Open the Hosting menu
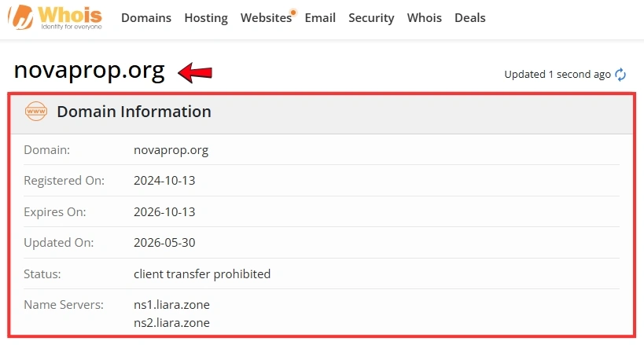644x345 pixels. pos(206,17)
